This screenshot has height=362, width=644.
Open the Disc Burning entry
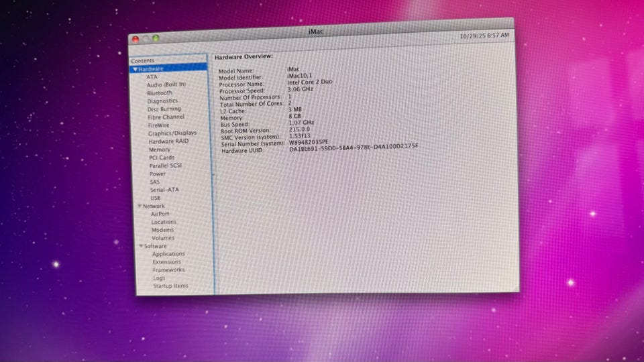[x=164, y=109]
